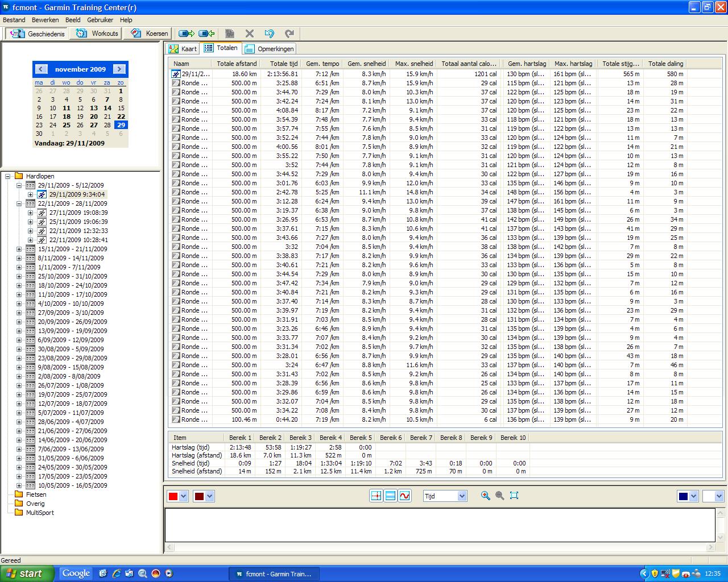The image size is (728, 582).
Task: Fit graph to window icon
Action: tap(514, 496)
